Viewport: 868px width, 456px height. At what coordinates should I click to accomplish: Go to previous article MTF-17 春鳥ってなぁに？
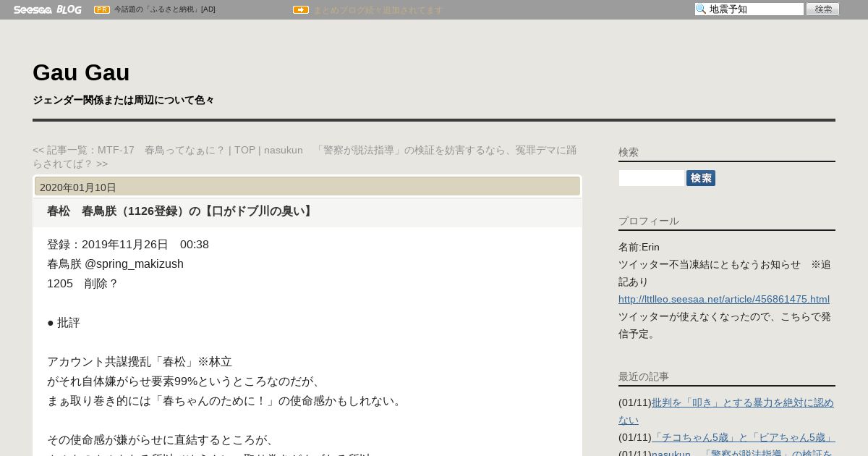click(129, 150)
